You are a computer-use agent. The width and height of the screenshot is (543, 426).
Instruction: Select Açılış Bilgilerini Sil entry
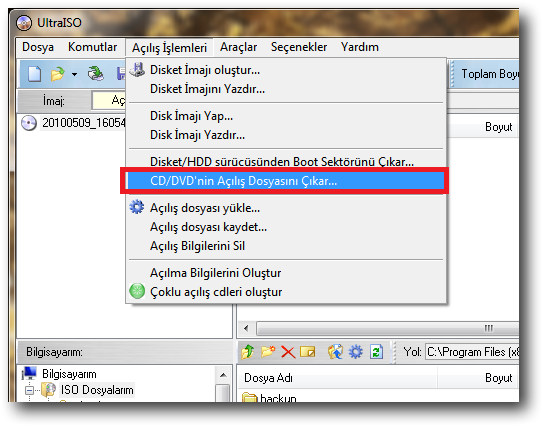pyautogui.click(x=286, y=246)
